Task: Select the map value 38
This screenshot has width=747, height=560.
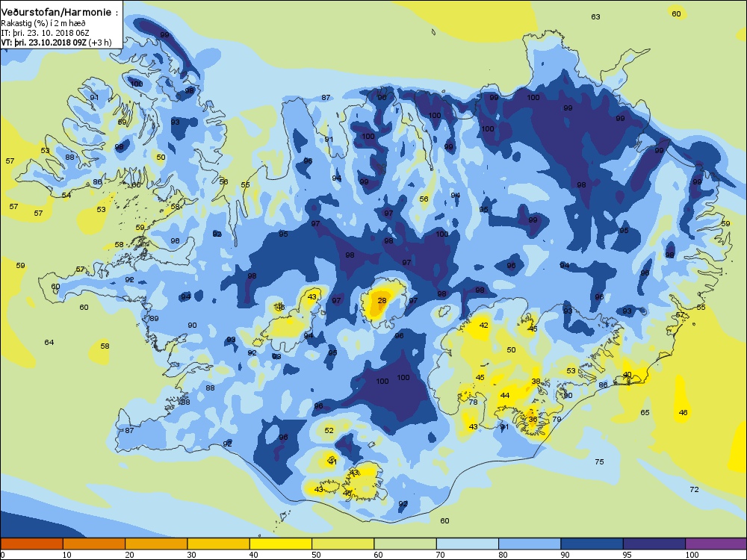Action: [536, 381]
